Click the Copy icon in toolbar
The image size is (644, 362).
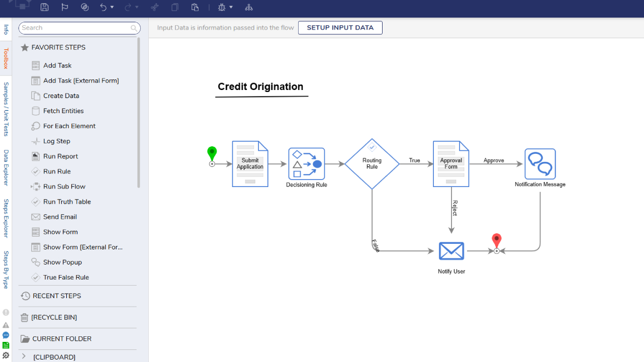click(x=175, y=7)
